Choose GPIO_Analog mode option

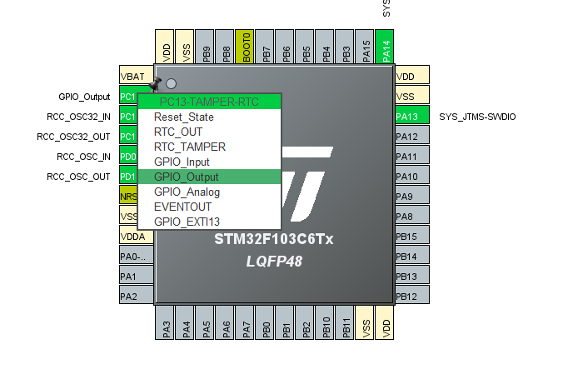(186, 192)
